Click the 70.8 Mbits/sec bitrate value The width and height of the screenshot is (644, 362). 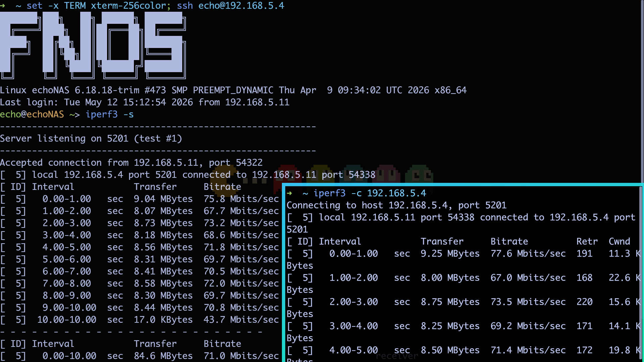click(241, 308)
